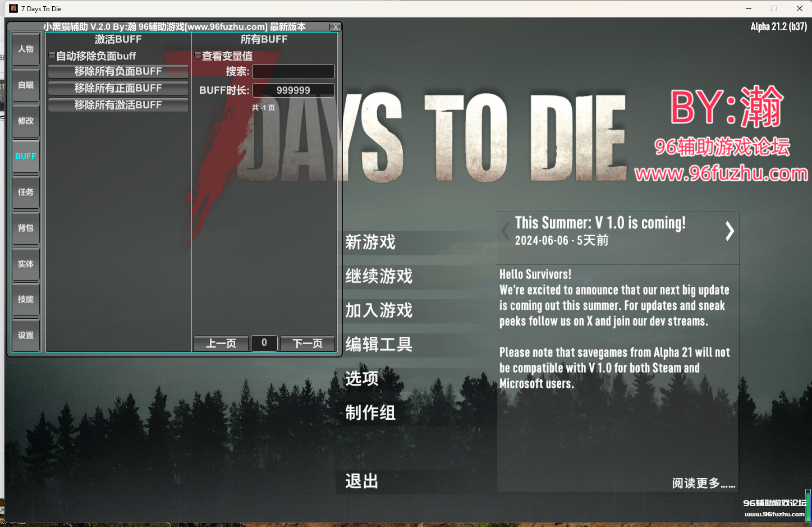Image resolution: width=812 pixels, height=527 pixels.
Task: Select the 修改 (modify) sidebar tab
Action: (x=26, y=121)
